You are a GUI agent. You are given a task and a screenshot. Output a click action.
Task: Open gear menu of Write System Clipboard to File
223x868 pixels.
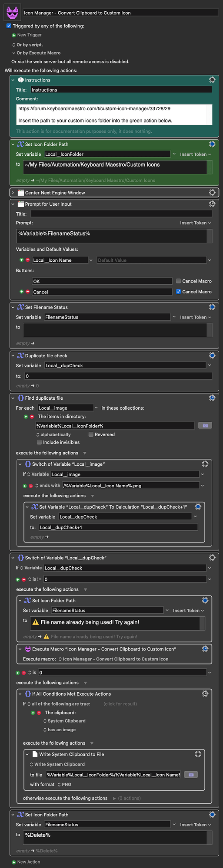[198, 754]
